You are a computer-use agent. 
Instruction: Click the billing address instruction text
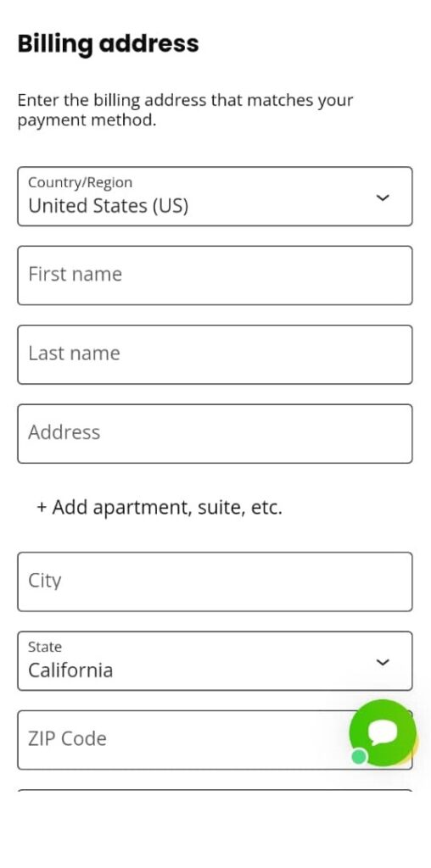(x=185, y=110)
